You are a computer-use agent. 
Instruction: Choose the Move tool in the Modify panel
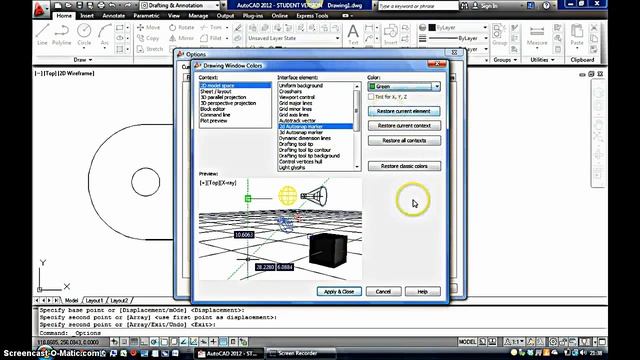149,27
